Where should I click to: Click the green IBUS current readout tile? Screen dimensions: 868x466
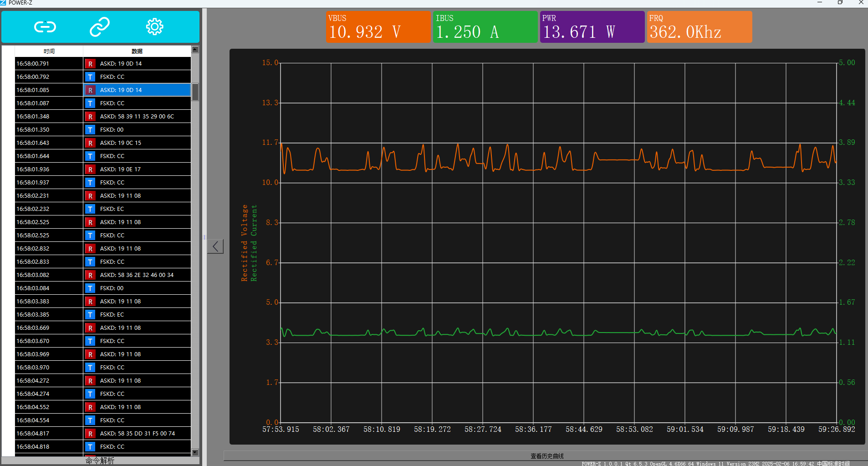[485, 27]
